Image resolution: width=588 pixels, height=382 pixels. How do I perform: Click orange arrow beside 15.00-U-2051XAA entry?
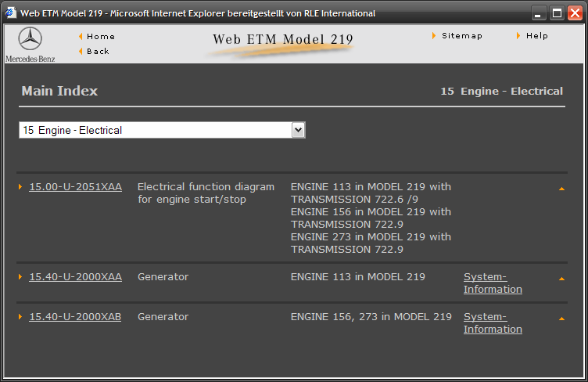coord(20,187)
